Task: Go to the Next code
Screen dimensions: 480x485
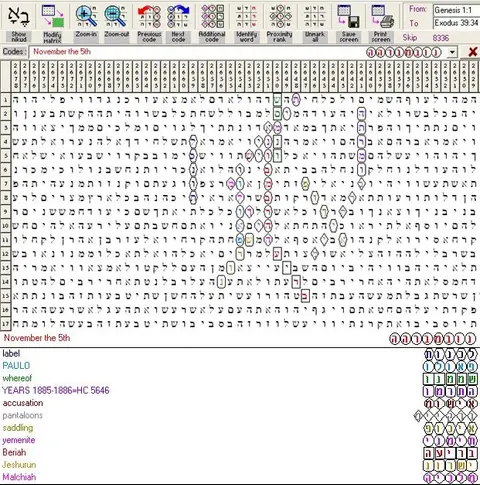Action: point(178,17)
